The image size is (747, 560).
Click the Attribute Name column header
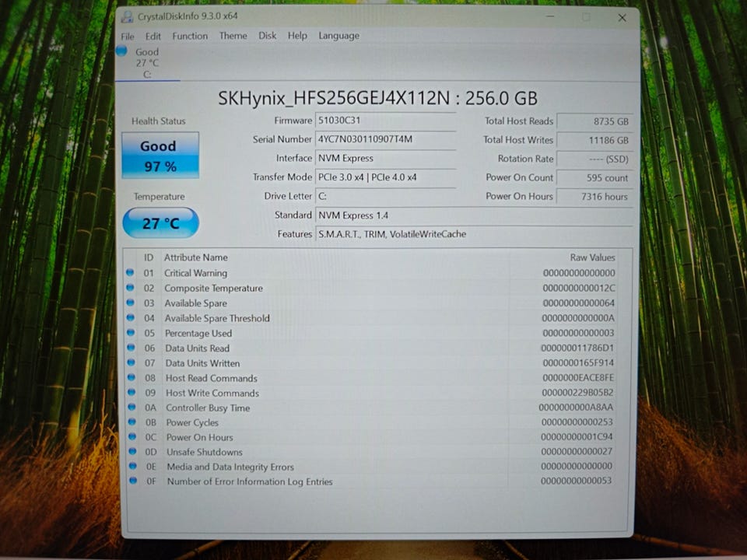pos(196,257)
